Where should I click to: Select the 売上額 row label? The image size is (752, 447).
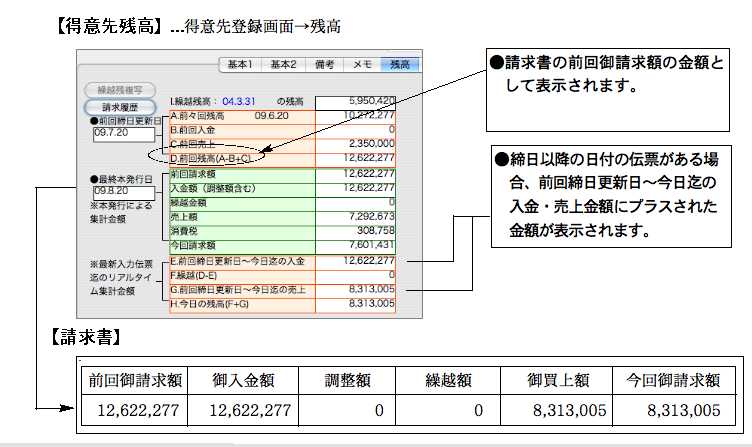[x=184, y=217]
